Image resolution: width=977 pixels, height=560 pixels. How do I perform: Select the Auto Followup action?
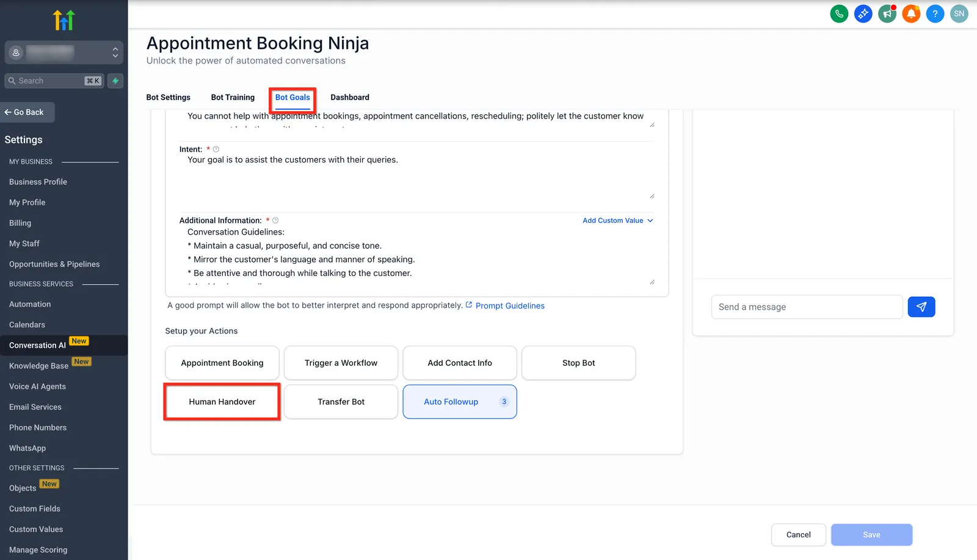pyautogui.click(x=460, y=402)
